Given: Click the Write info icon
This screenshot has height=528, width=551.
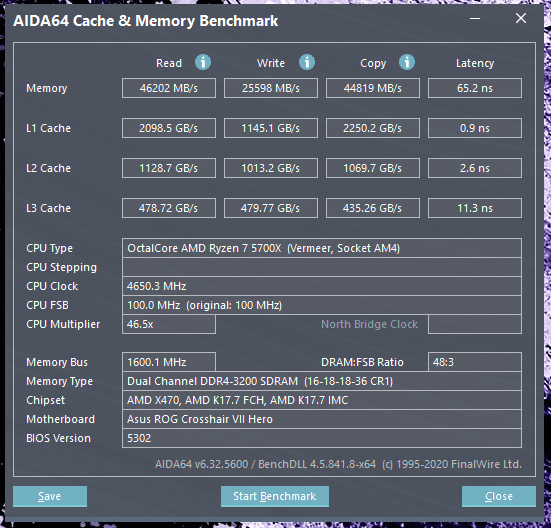Looking at the screenshot, I should [x=307, y=63].
